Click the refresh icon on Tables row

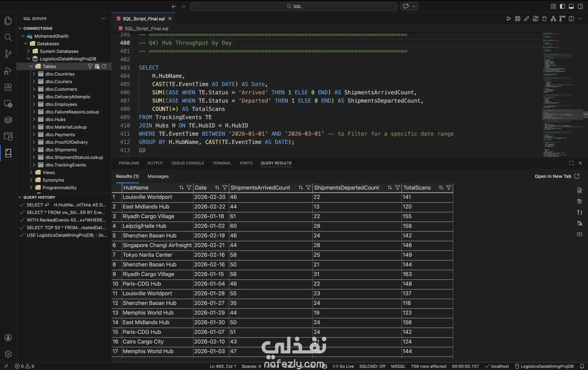[104, 66]
